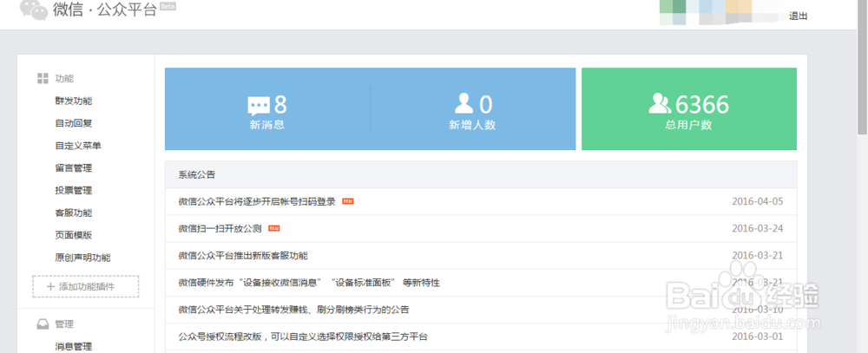Click the 新消息 label
This screenshot has width=868, height=353.
[266, 125]
